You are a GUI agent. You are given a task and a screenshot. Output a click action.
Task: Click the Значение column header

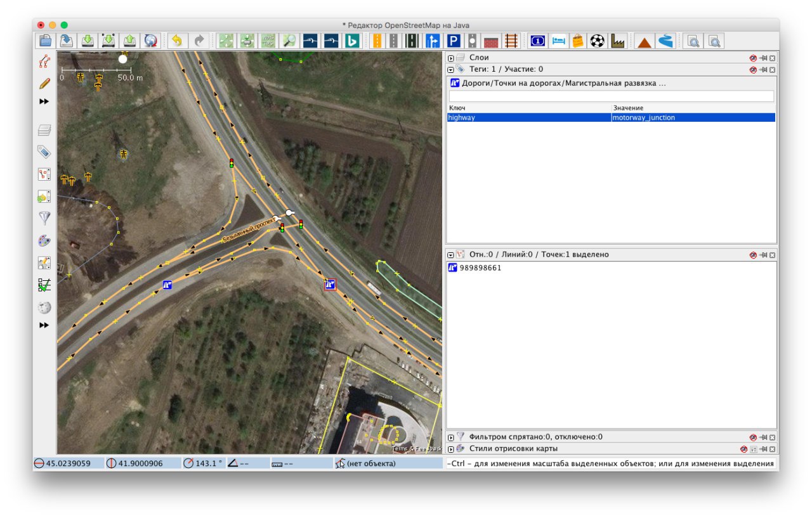(693, 108)
